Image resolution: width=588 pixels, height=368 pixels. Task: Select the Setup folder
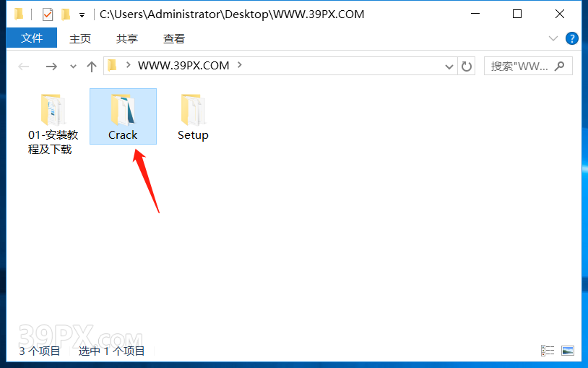tap(193, 117)
